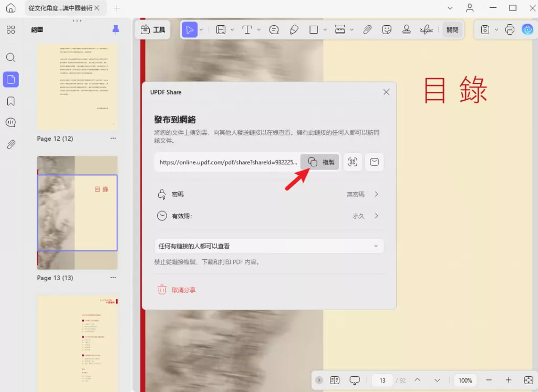The height and width of the screenshot is (392, 538).
Task: Show QR code for share link
Action: [x=353, y=162]
